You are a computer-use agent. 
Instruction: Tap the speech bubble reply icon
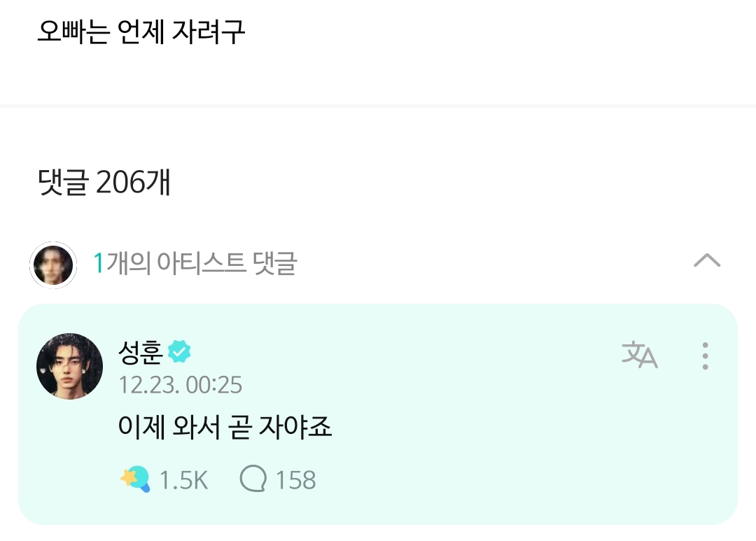tap(253, 480)
